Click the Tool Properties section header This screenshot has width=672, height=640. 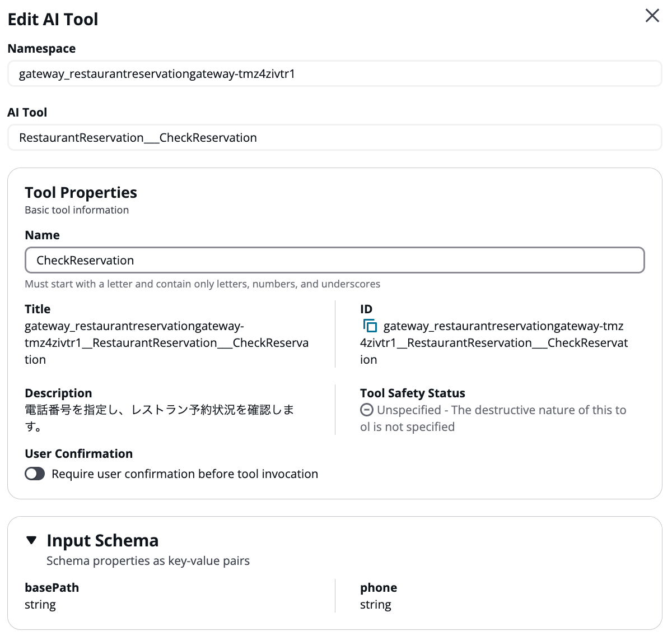pos(81,192)
